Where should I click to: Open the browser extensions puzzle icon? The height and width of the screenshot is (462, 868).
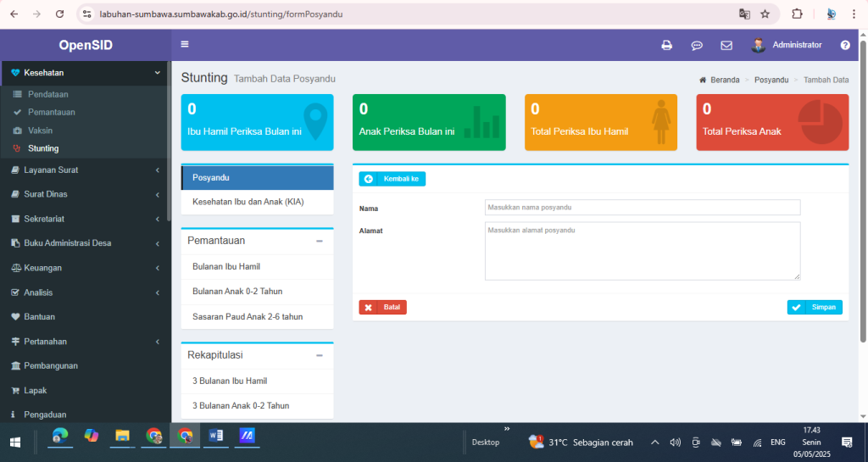[x=797, y=14]
